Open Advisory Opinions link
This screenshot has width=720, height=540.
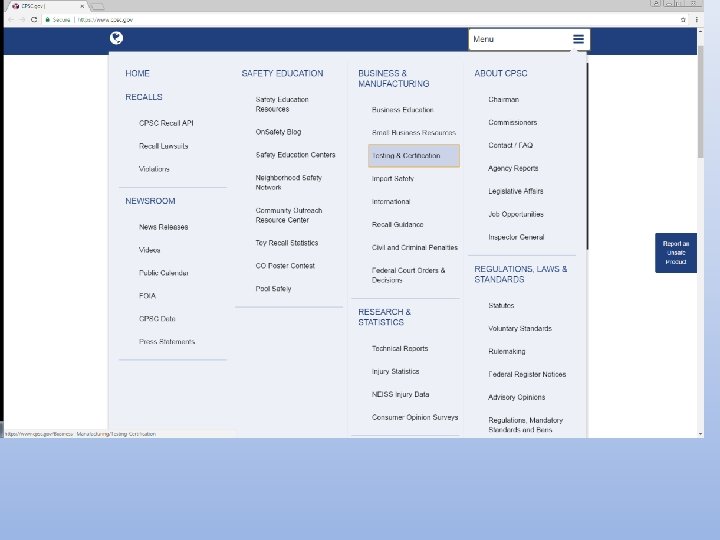tap(517, 397)
